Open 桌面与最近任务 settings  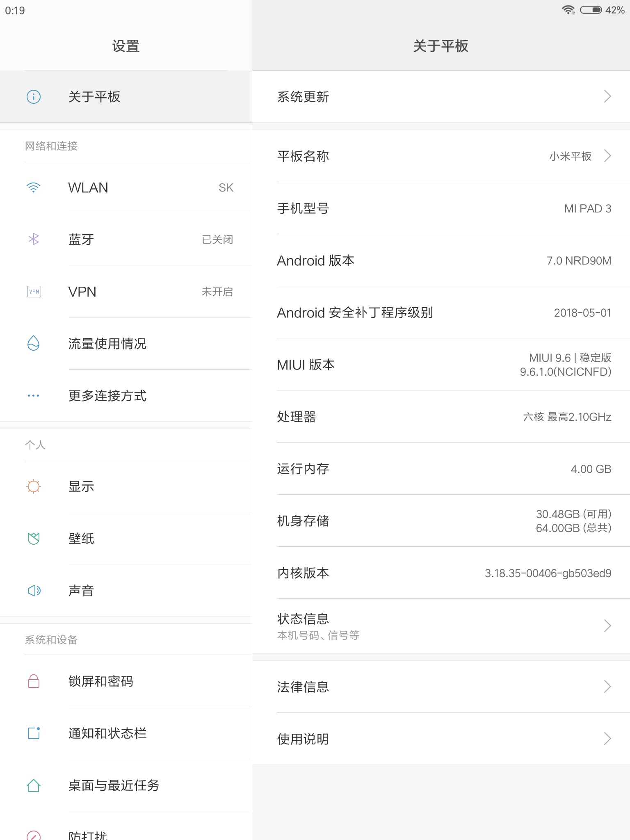click(126, 785)
